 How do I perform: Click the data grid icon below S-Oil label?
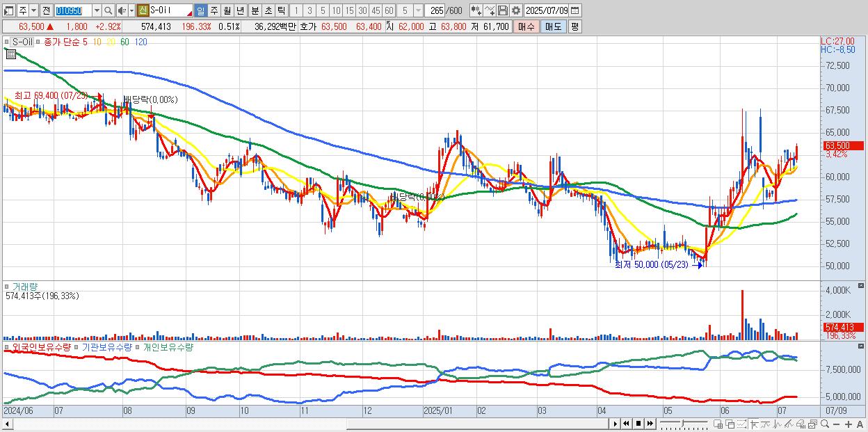point(10,54)
